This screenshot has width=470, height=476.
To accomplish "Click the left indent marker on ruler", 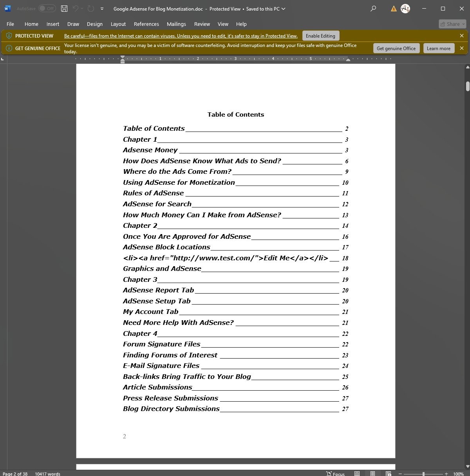I will click(x=123, y=59).
